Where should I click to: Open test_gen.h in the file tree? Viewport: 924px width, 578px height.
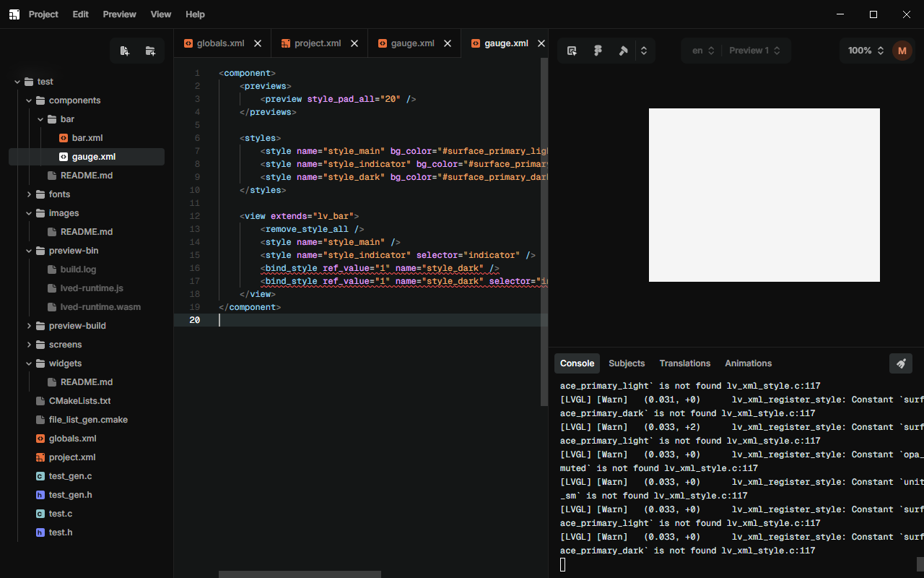(87, 495)
